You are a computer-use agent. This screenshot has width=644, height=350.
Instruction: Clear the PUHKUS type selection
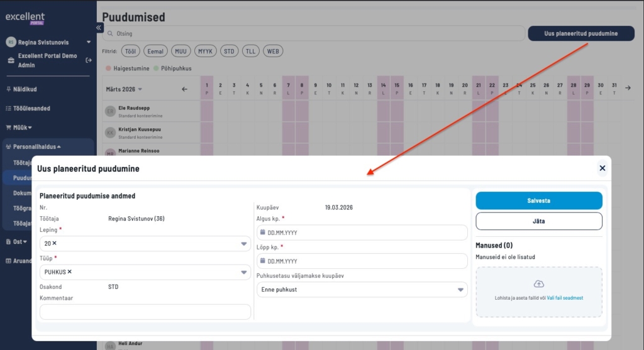[x=69, y=272]
